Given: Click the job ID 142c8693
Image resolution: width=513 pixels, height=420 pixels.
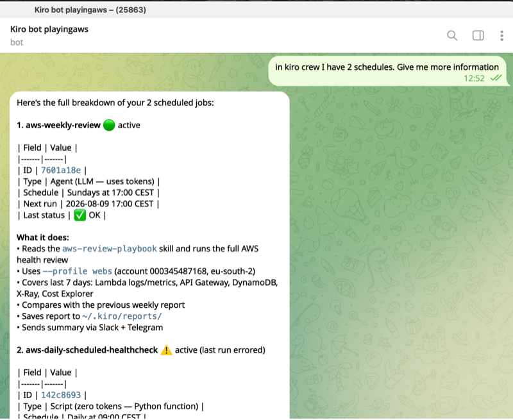Looking at the screenshot, I should pos(61,395).
